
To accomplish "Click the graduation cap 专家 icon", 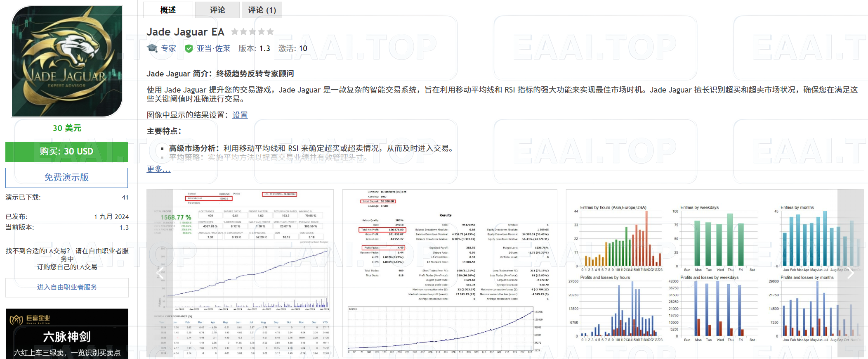I will 152,48.
